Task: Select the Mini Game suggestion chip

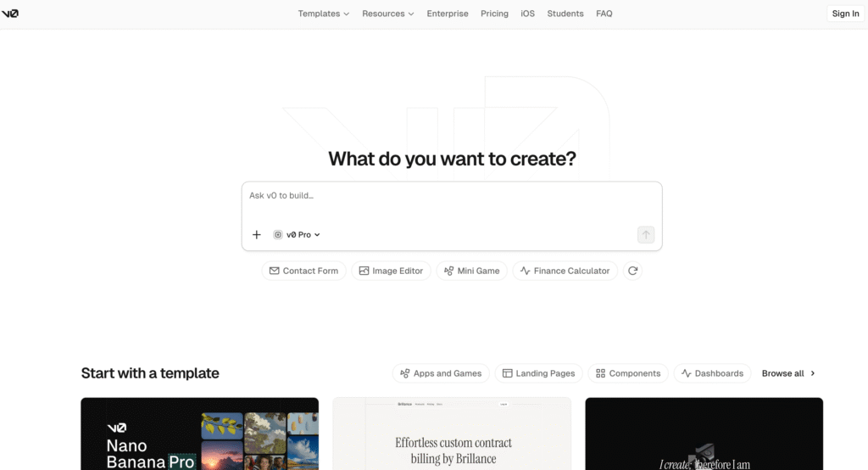Action: point(472,271)
